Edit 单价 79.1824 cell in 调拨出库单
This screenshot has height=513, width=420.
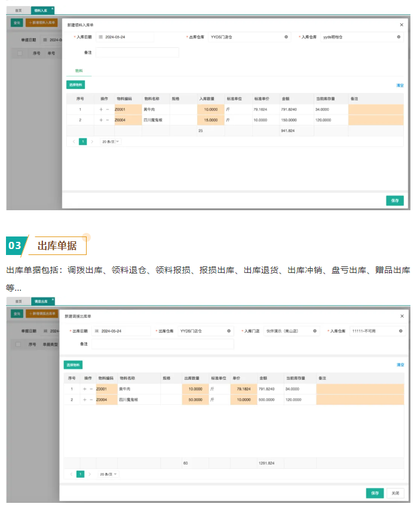244,389
